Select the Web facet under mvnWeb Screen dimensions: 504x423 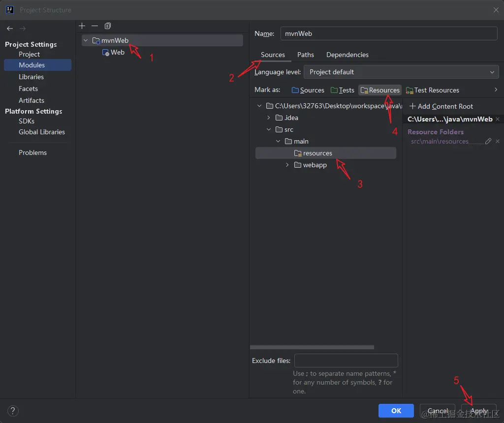114,52
